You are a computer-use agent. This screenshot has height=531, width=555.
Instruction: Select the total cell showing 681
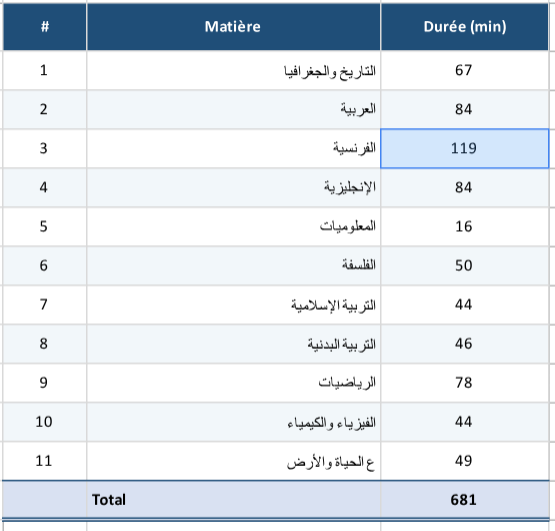click(465, 500)
